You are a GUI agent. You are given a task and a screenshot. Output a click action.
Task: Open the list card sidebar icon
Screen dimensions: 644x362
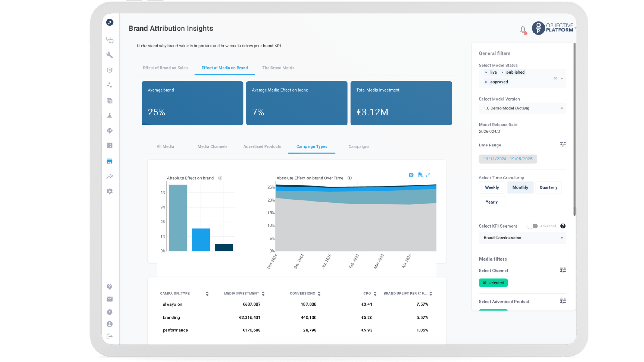coord(109,146)
